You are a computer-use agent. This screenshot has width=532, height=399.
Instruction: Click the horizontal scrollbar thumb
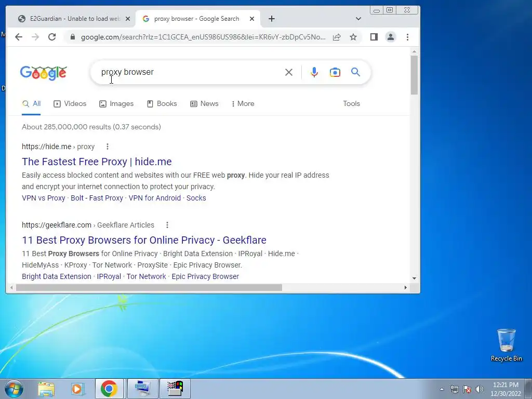pos(149,288)
